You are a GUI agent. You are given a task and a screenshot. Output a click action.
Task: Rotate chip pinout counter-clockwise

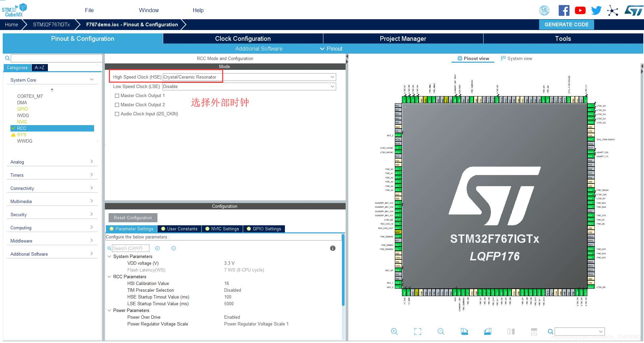click(488, 332)
